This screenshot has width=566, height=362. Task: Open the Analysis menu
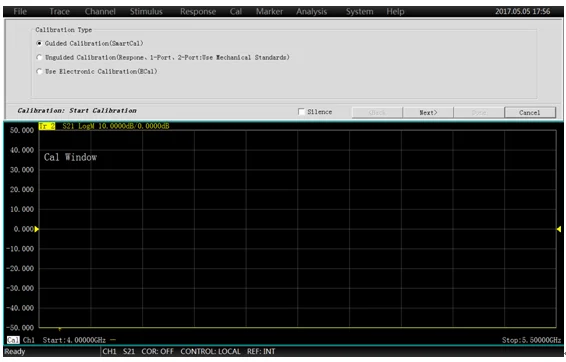[312, 12]
